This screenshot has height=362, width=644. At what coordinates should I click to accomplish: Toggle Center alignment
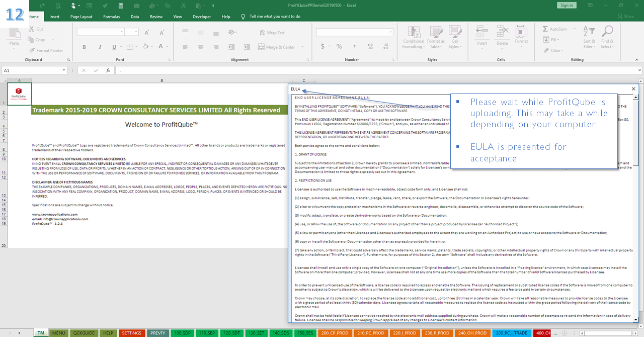[200, 47]
